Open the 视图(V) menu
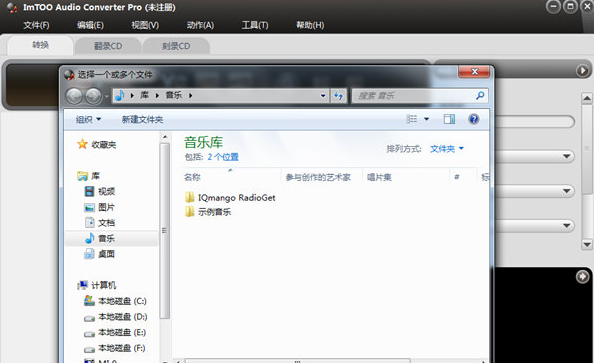Image resolution: width=594 pixels, height=363 pixels. [x=145, y=25]
